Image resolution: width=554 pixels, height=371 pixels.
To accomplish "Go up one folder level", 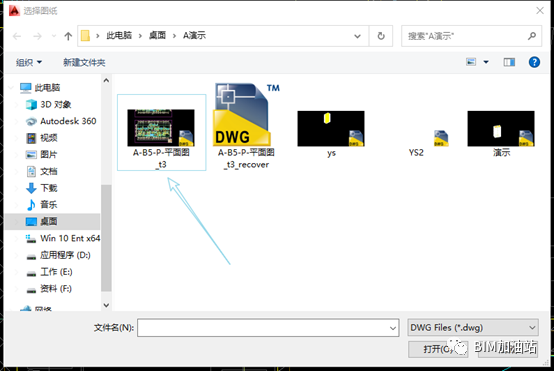I will (x=68, y=36).
